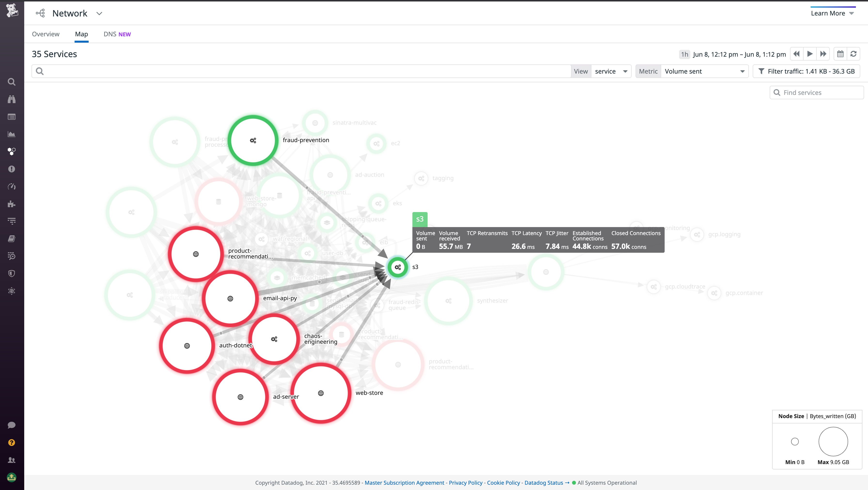Open Integrations via the puzzle piece icon
Viewport: 868px width, 490px height.
pos(12,204)
